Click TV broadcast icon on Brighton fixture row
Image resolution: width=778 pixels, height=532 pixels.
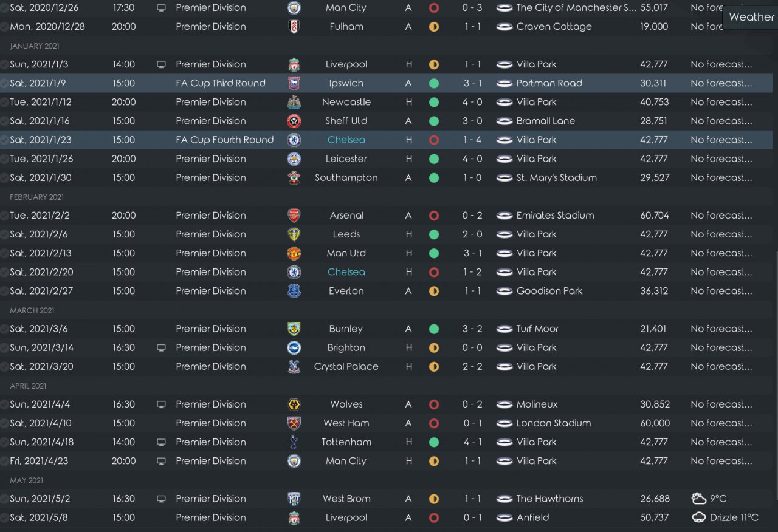coord(161,348)
